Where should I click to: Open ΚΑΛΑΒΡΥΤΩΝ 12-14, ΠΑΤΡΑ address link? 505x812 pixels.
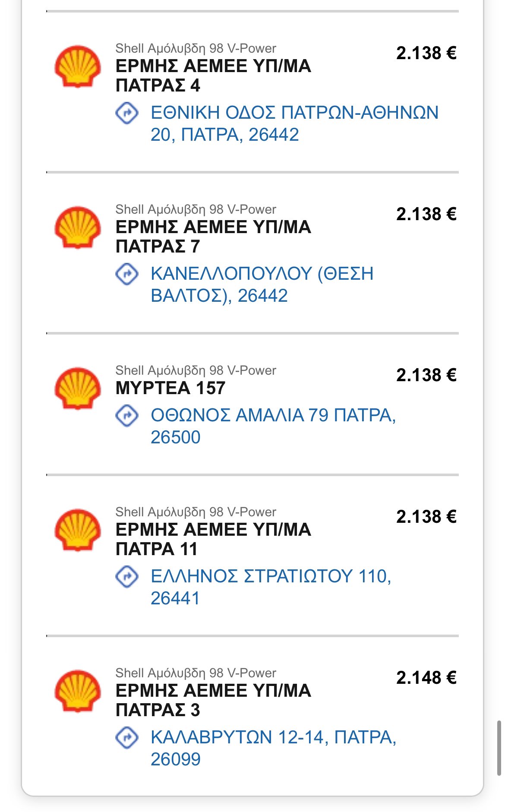273,748
